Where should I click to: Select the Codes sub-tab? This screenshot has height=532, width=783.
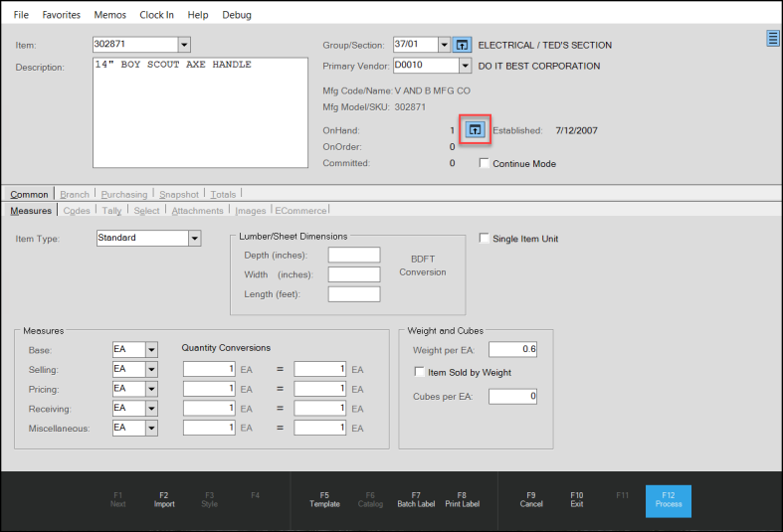77,211
